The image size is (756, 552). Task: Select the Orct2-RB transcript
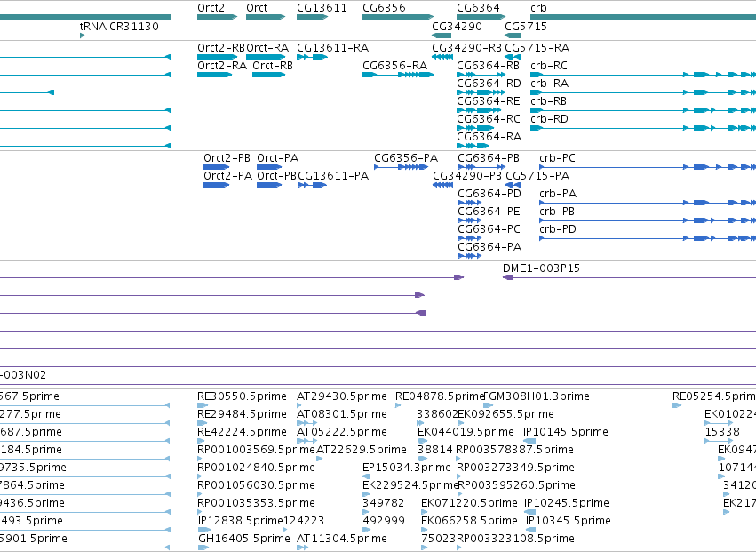pos(221,48)
